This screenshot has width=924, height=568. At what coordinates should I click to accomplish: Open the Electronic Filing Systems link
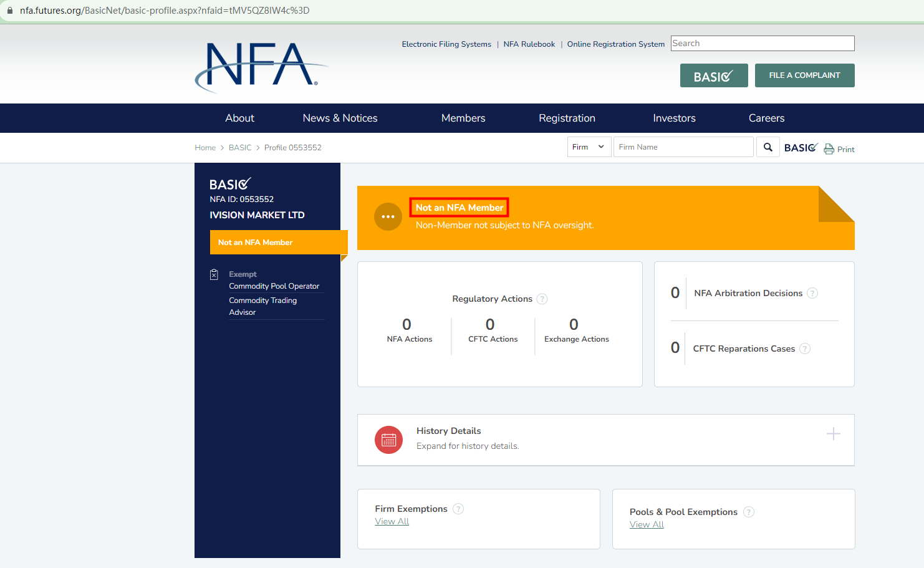click(x=446, y=44)
